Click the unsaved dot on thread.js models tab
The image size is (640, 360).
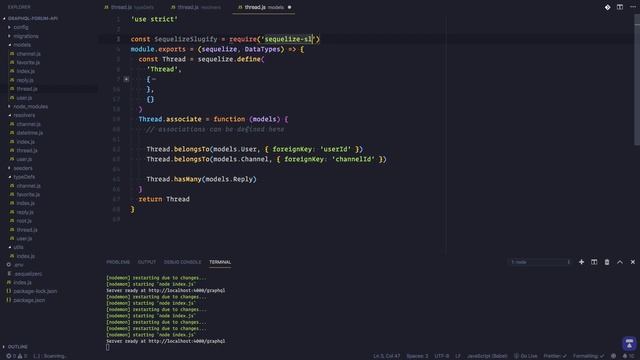(x=289, y=7)
